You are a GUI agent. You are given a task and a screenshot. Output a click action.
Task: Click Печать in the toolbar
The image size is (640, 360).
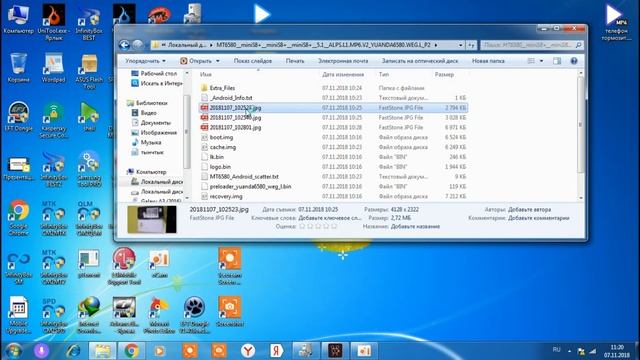click(295, 61)
